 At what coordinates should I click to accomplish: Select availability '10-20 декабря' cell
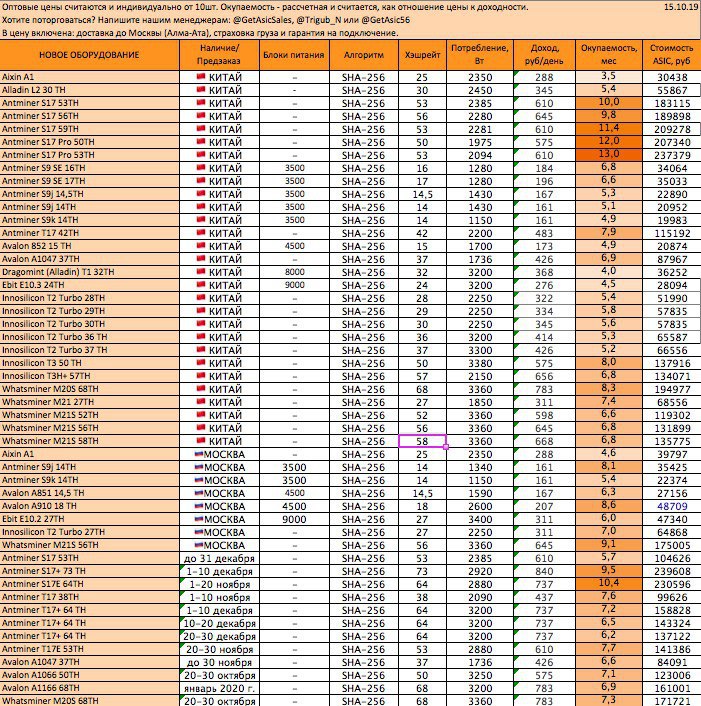pyautogui.click(x=219, y=623)
